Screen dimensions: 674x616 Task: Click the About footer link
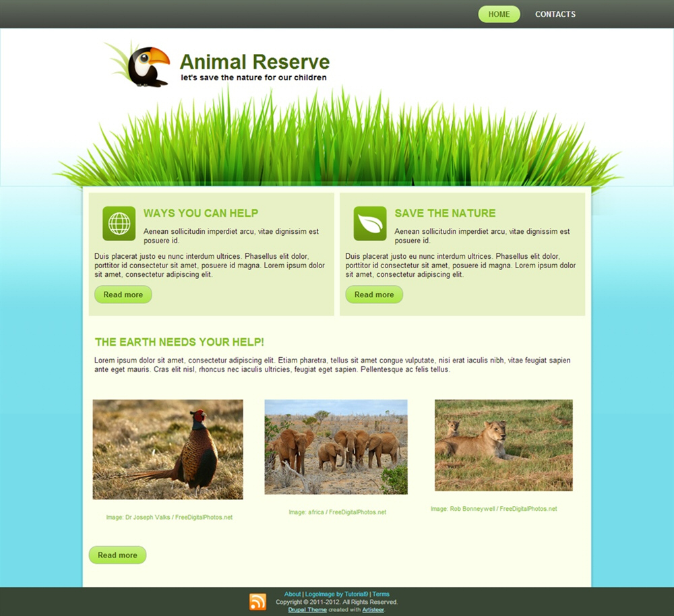tap(293, 594)
